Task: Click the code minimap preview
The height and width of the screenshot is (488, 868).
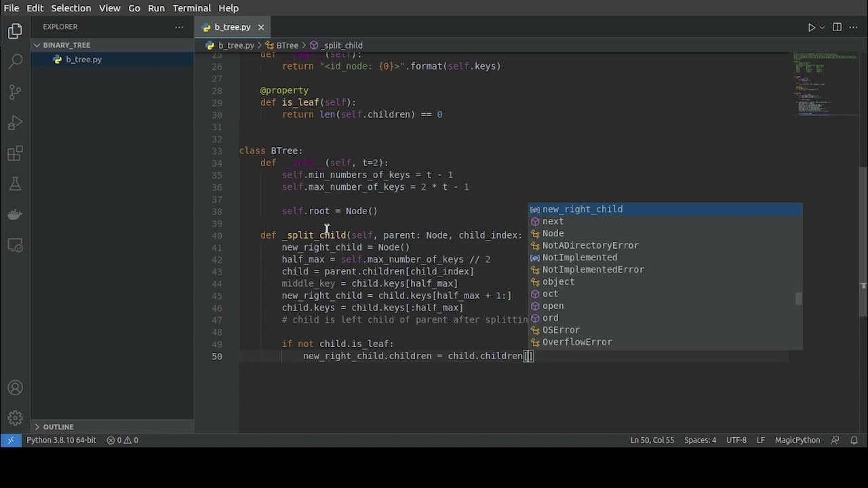Action: [x=825, y=85]
